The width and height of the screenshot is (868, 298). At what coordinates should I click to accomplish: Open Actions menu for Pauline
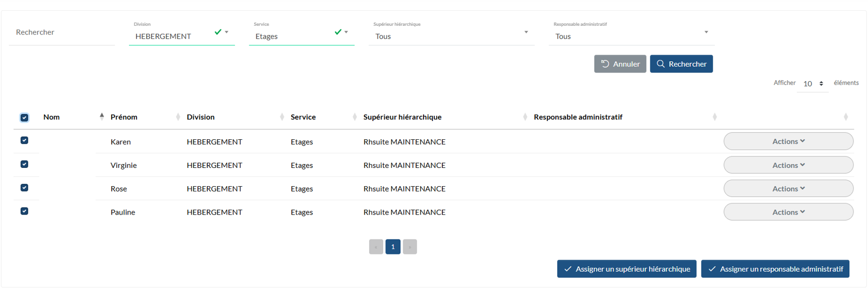click(788, 212)
